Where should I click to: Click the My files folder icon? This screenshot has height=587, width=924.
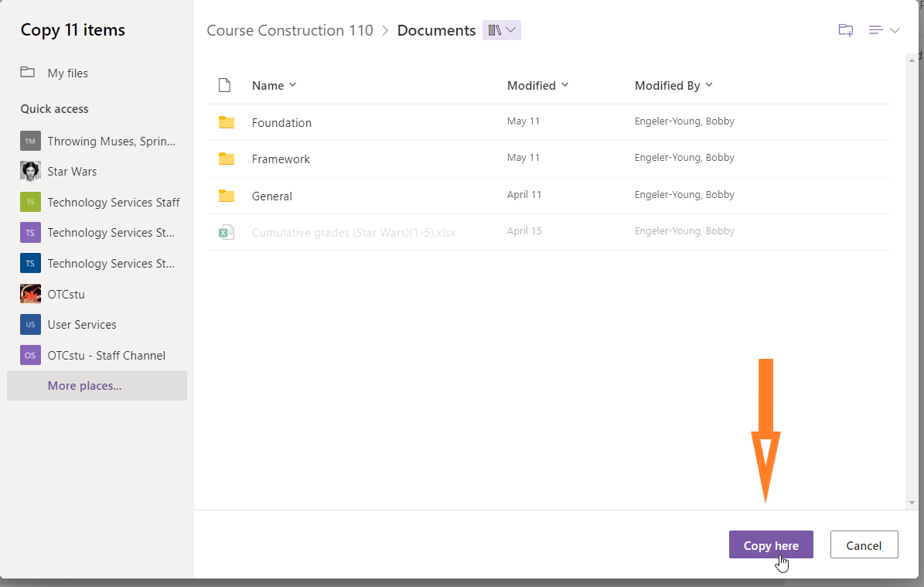(x=28, y=72)
